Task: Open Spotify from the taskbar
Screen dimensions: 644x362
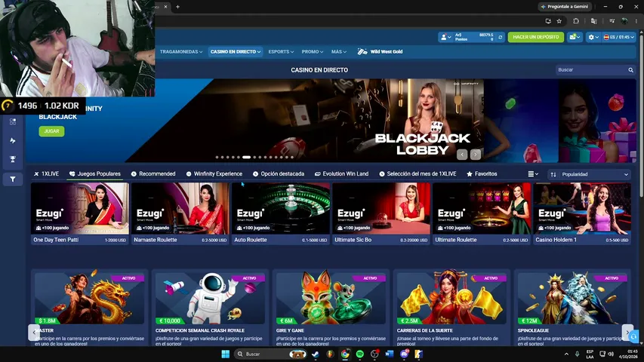Action: coord(360,354)
